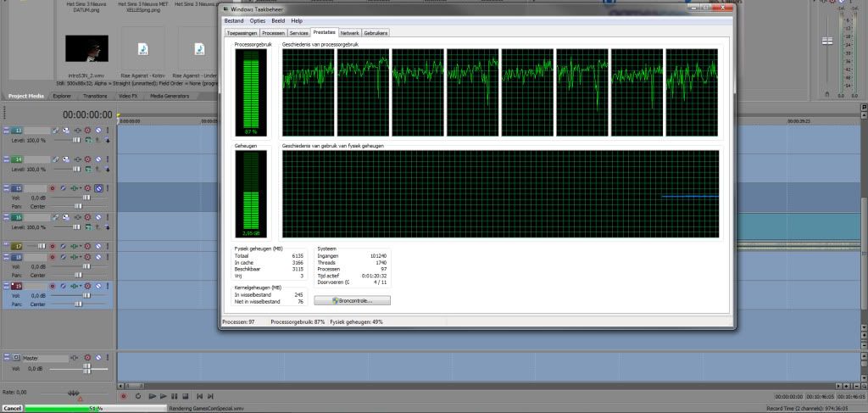
Task: Click the 00:00:00:00 timecode display
Action: coord(87,115)
